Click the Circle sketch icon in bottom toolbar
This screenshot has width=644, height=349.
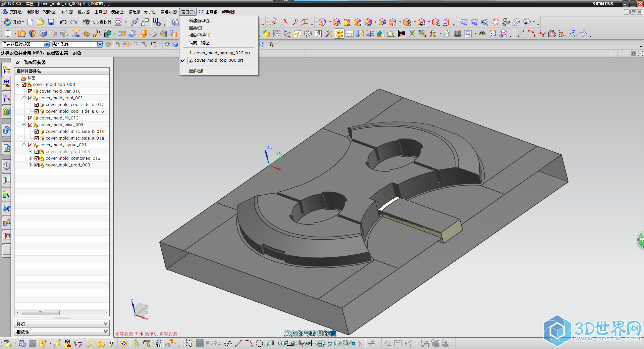pyautogui.click(x=259, y=343)
